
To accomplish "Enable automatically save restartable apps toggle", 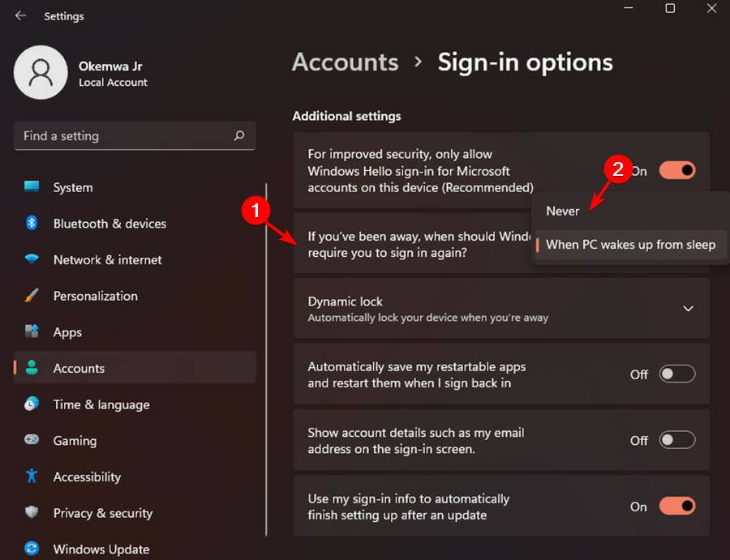I will [676, 374].
